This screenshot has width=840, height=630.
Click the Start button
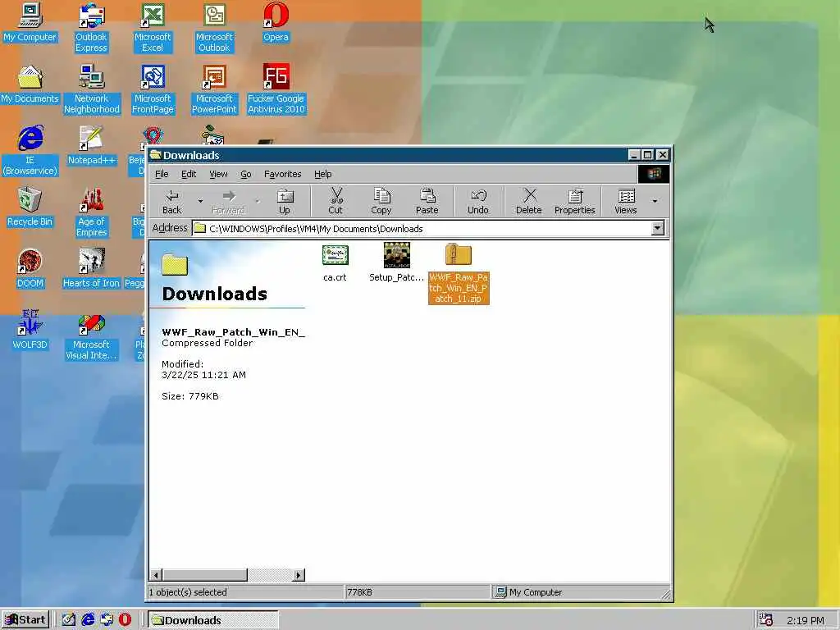(x=25, y=620)
